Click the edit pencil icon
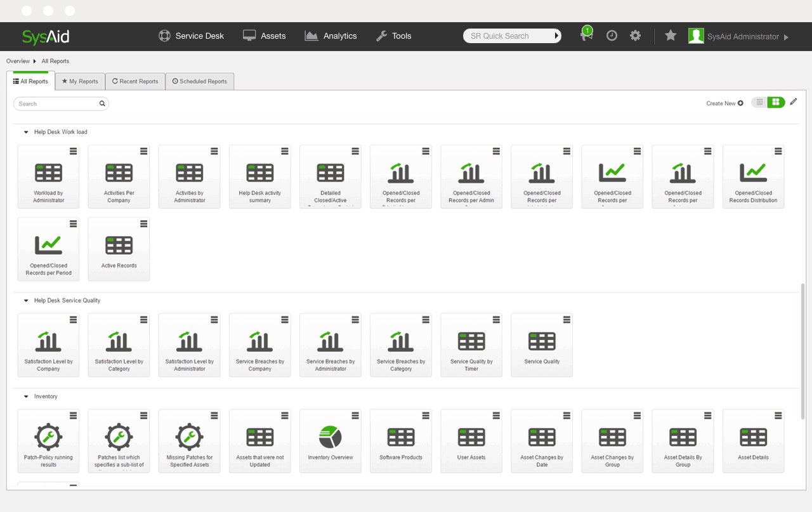The image size is (812, 512). [x=793, y=102]
